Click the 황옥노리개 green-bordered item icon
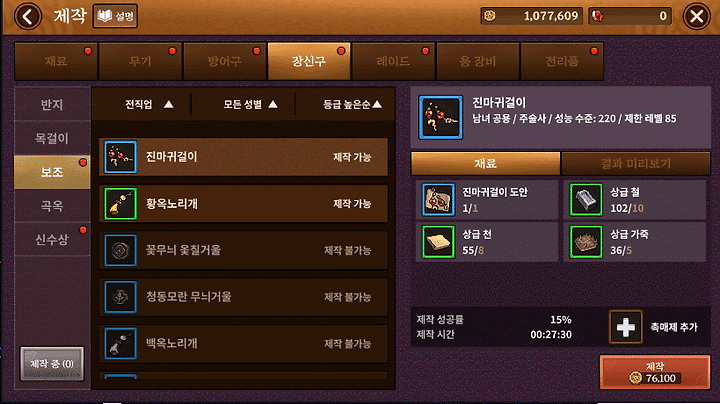 point(120,204)
